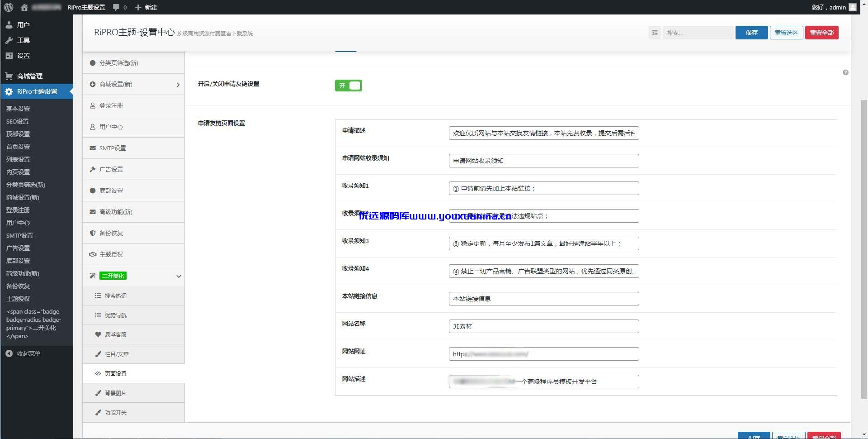
Task: Click the 备份恢复 shield icon
Action: point(93,233)
